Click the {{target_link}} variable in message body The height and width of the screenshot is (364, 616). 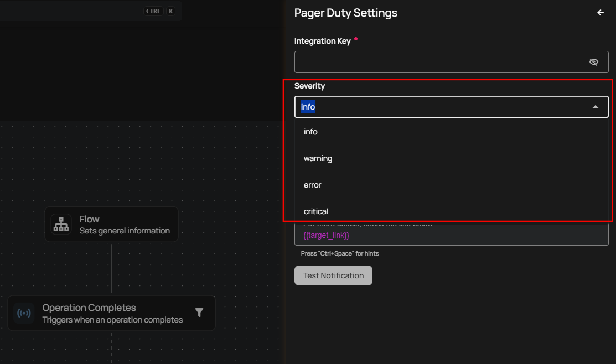click(326, 235)
